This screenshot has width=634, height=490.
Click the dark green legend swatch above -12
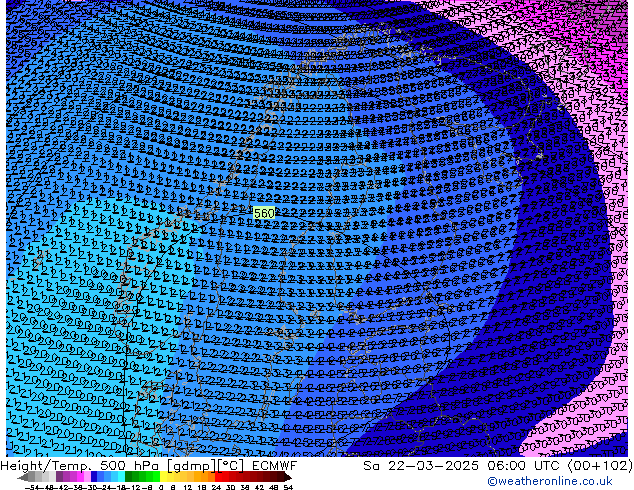pos(129,477)
